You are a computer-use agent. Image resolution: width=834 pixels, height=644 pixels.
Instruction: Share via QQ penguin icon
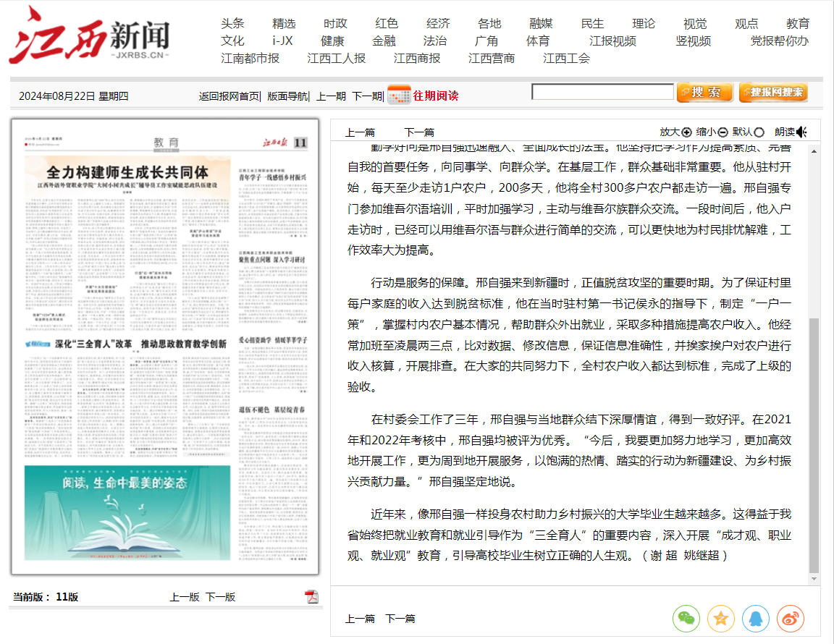pos(755,619)
